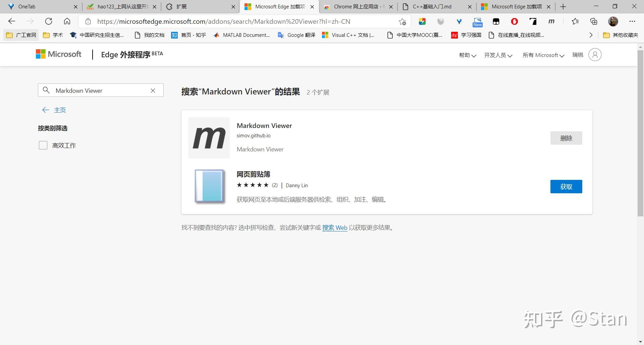Open the Markdown Viewer extension thumbnail
The width and height of the screenshot is (644, 345).
click(209, 138)
